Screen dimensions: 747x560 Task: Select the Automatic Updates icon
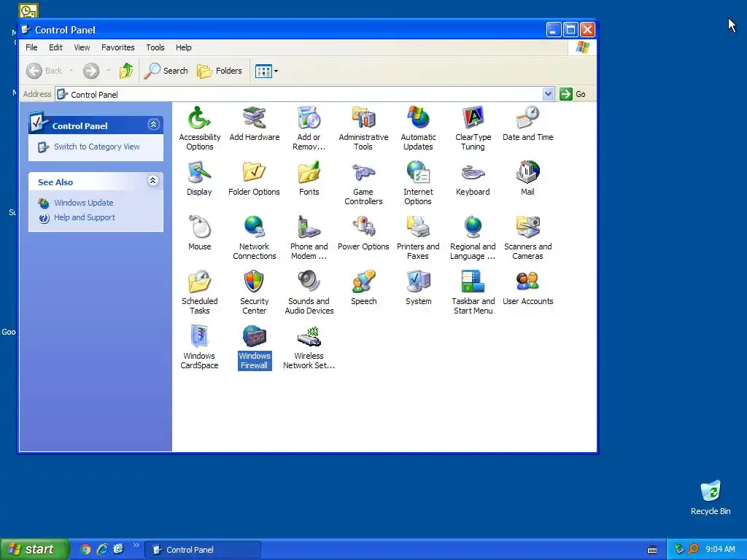pyautogui.click(x=418, y=117)
